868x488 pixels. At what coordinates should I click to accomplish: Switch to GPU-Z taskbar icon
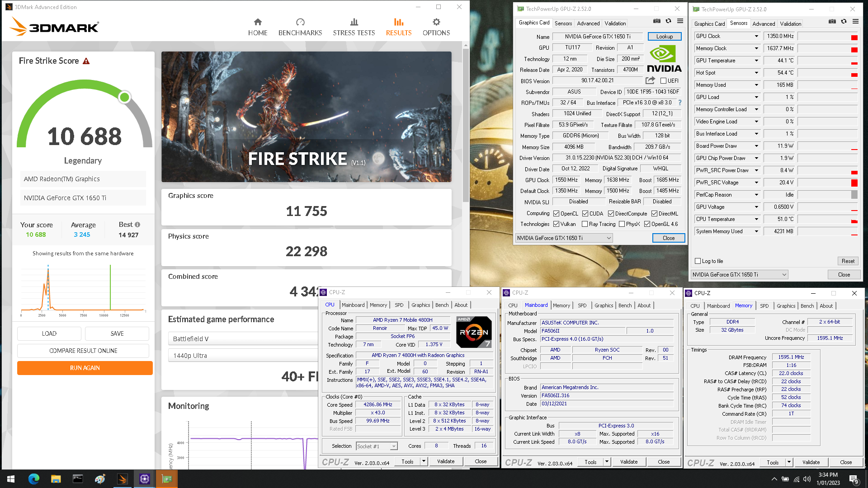click(x=167, y=479)
